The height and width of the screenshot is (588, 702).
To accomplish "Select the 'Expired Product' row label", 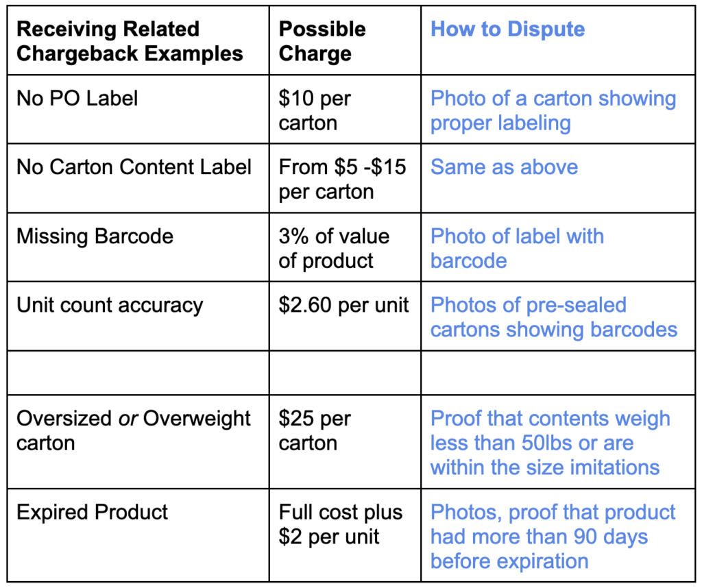I will (92, 512).
